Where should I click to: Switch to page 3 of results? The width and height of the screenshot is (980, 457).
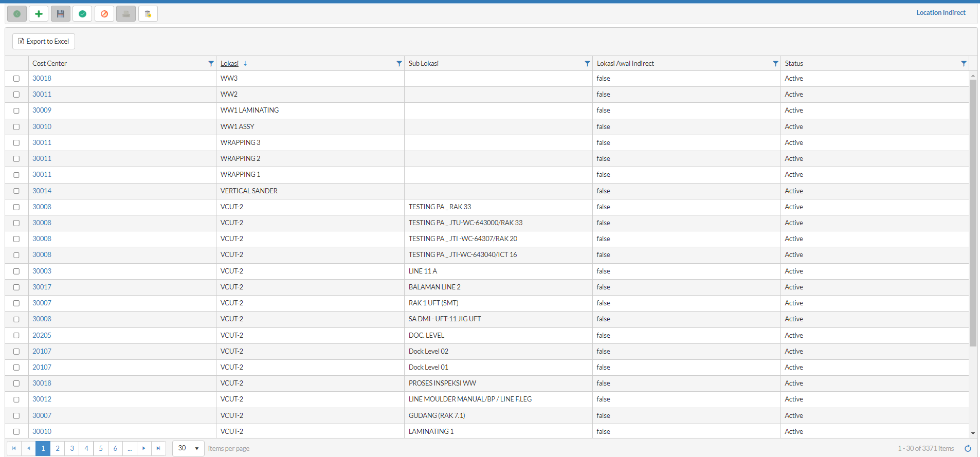(72, 448)
